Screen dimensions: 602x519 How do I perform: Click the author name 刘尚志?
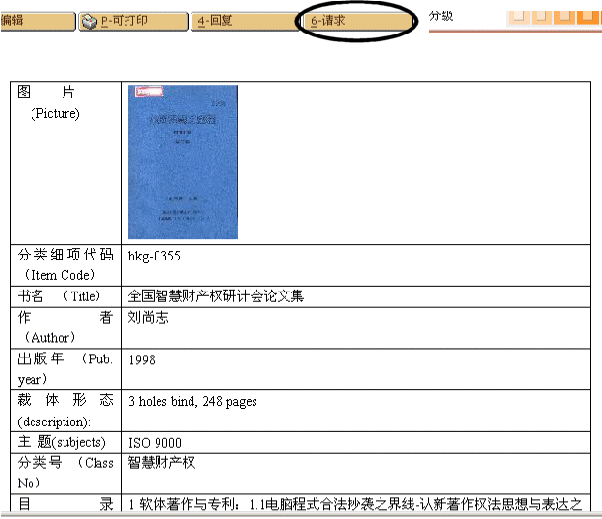click(x=148, y=318)
